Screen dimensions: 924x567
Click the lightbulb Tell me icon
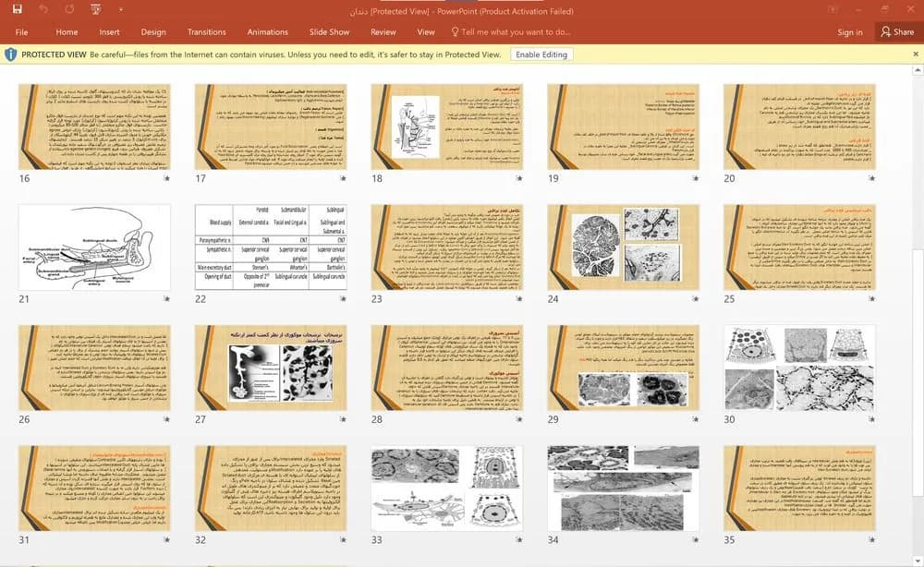tap(455, 31)
